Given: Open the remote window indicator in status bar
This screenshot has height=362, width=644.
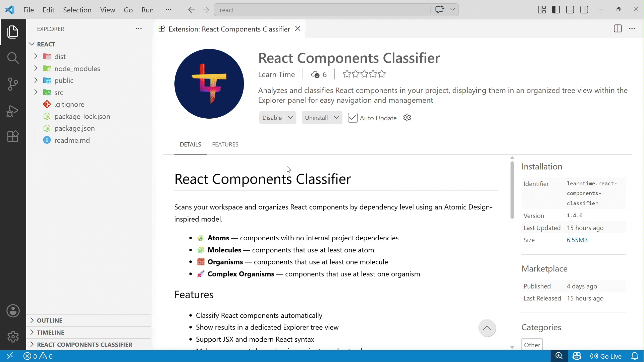Looking at the screenshot, I should pyautogui.click(x=10, y=356).
